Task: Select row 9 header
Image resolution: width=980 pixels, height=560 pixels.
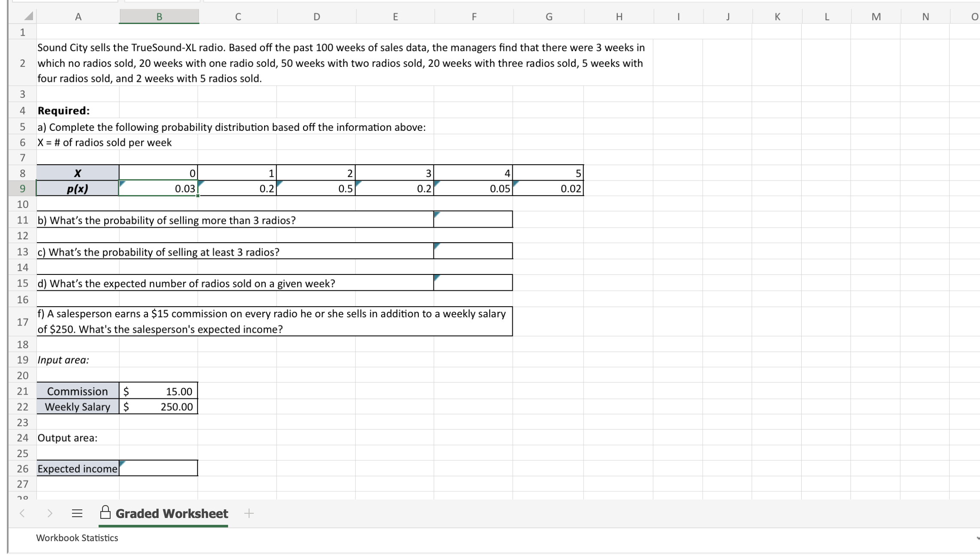Action: [22, 189]
